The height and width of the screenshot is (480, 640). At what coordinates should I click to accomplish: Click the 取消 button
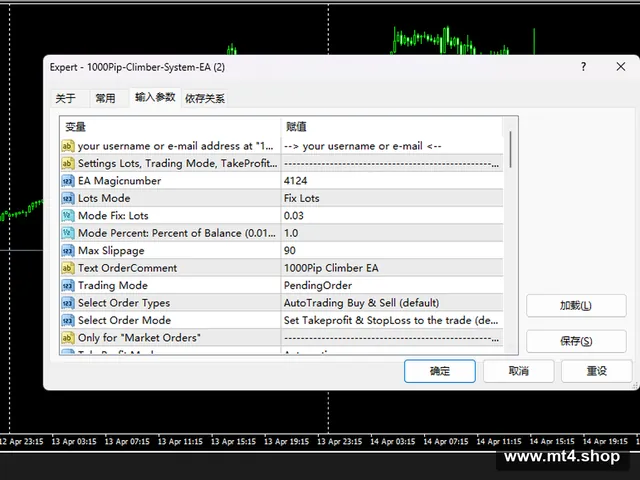[x=519, y=371]
